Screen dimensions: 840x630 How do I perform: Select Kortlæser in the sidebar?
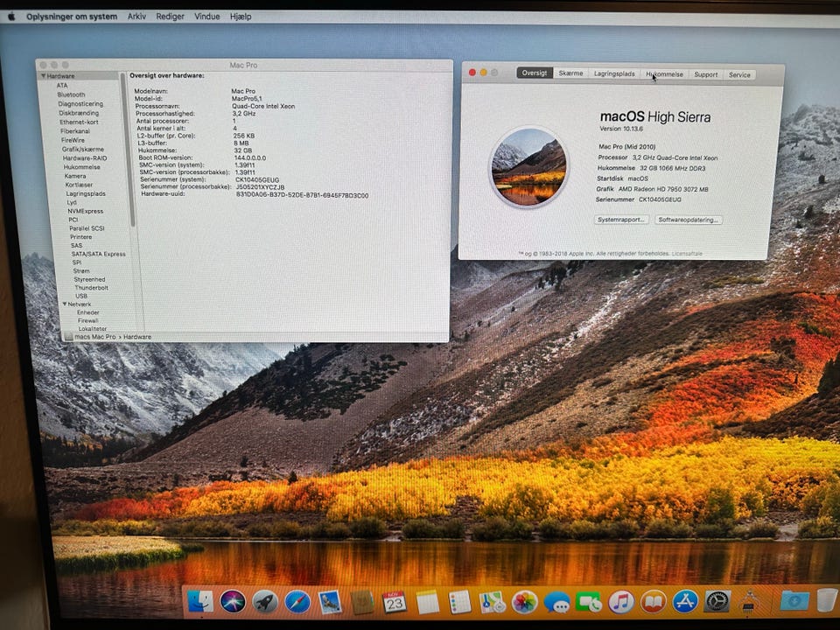pos(79,185)
